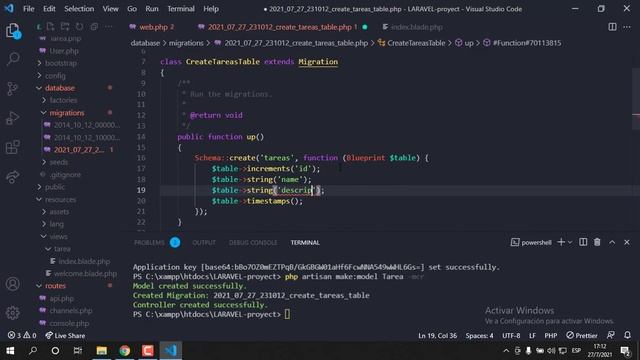Screen dimensions: 640x360
Task: Open the Search view in activity bar
Action: [x=13, y=59]
